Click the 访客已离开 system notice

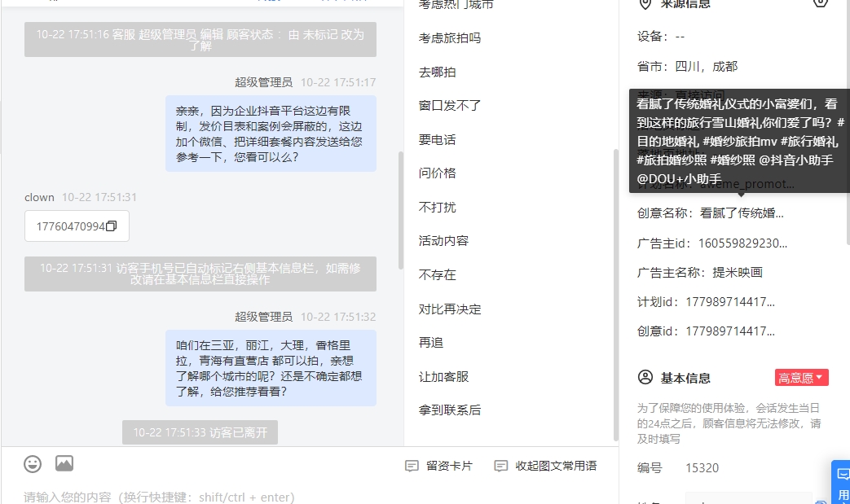click(200, 432)
